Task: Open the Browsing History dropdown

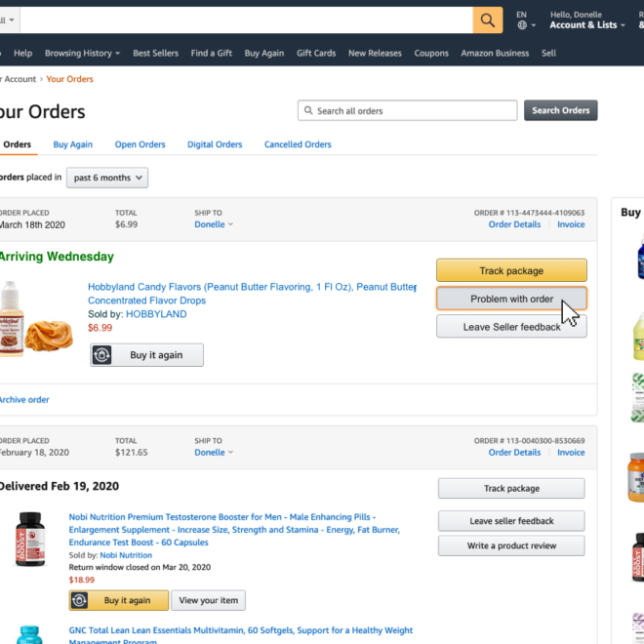Action: click(82, 53)
